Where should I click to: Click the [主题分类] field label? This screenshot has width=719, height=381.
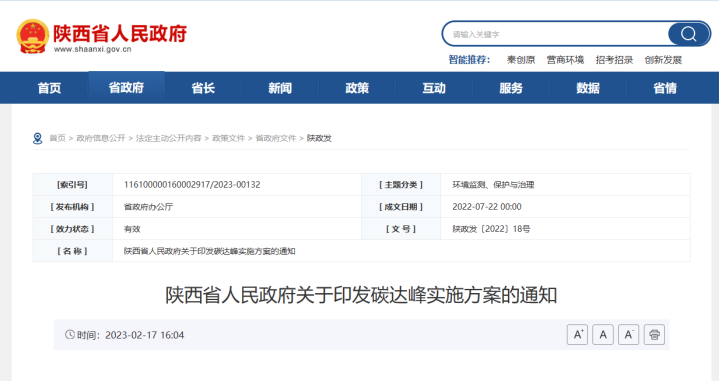tap(401, 185)
